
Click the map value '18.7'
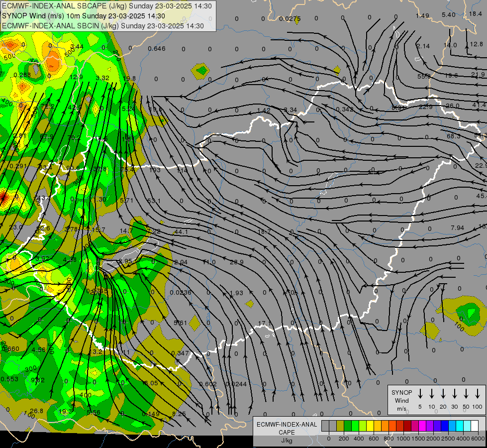coord(264,231)
